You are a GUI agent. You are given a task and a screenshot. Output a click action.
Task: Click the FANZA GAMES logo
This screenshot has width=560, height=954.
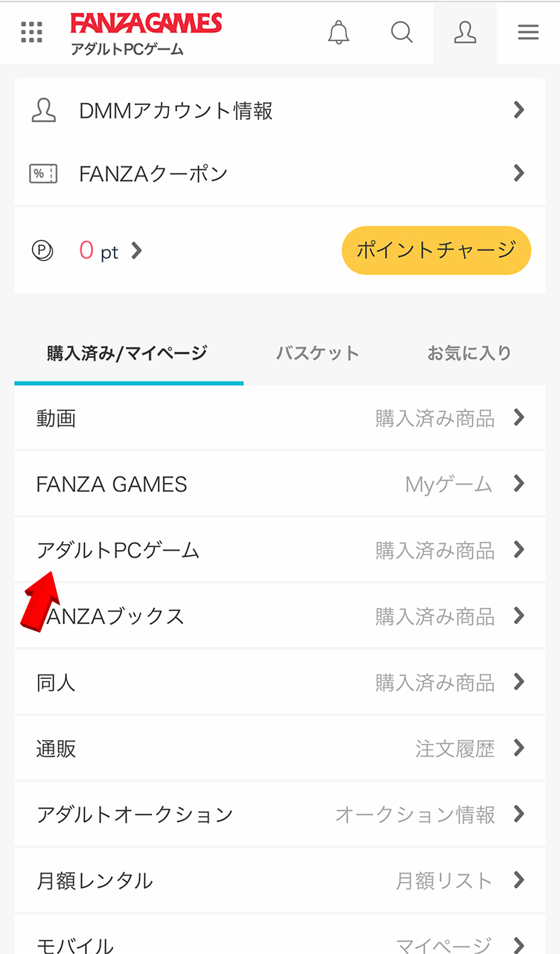point(146,25)
